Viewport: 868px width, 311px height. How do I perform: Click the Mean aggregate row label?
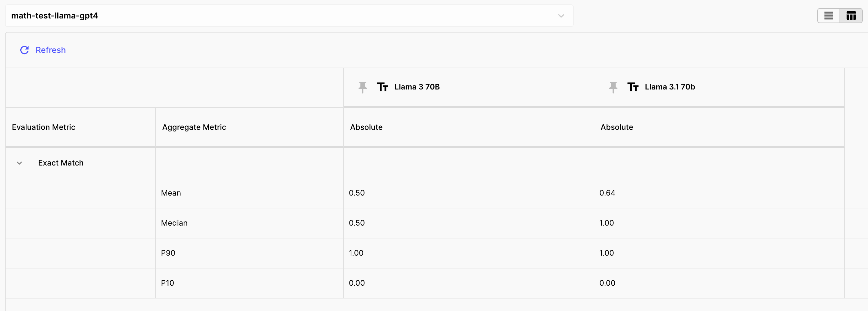point(171,193)
